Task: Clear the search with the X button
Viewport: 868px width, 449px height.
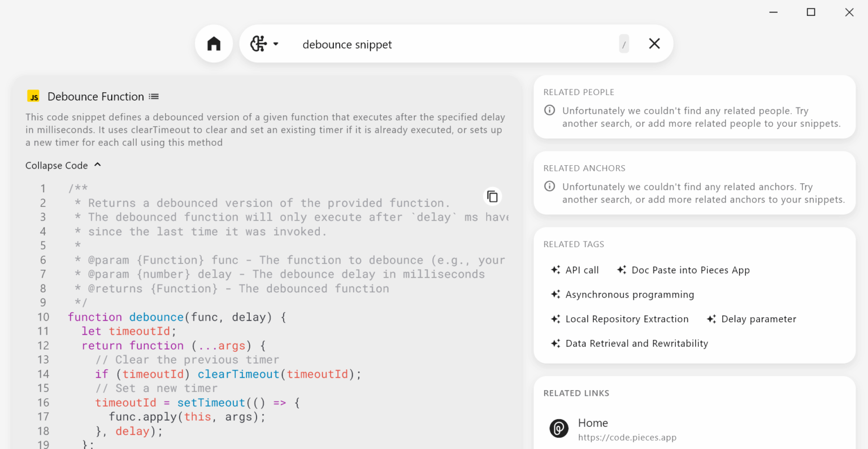Action: pyautogui.click(x=654, y=43)
